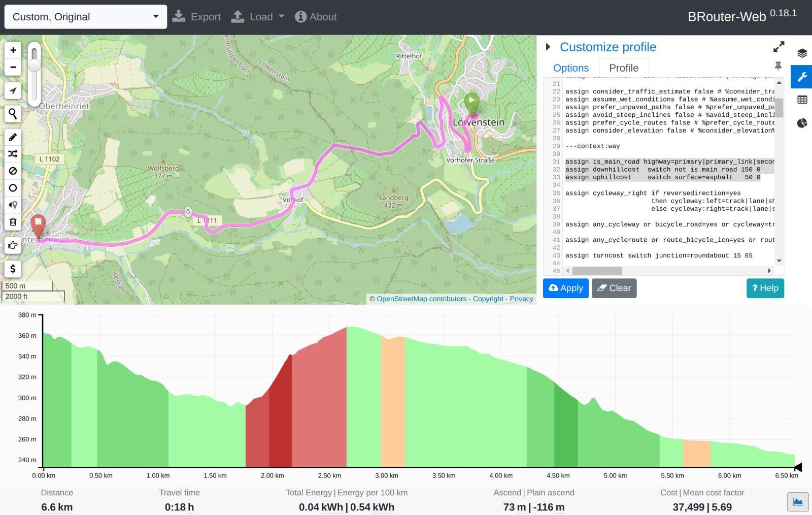Click the turncost line 43 in editor

tap(659, 255)
